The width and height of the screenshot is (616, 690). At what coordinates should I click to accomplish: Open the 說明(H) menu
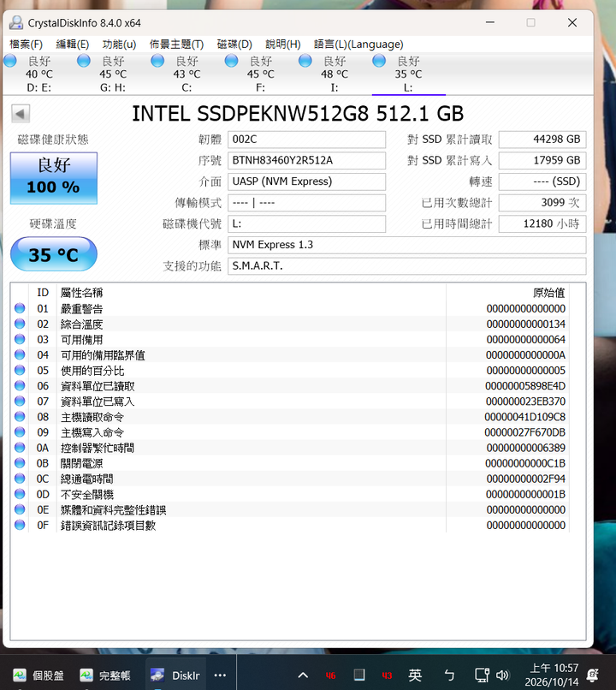tap(282, 45)
